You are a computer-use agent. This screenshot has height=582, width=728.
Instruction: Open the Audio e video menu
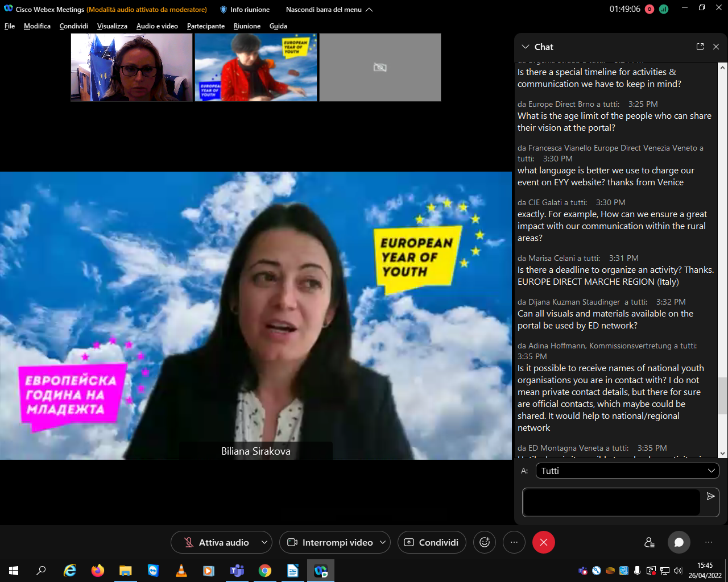(157, 26)
